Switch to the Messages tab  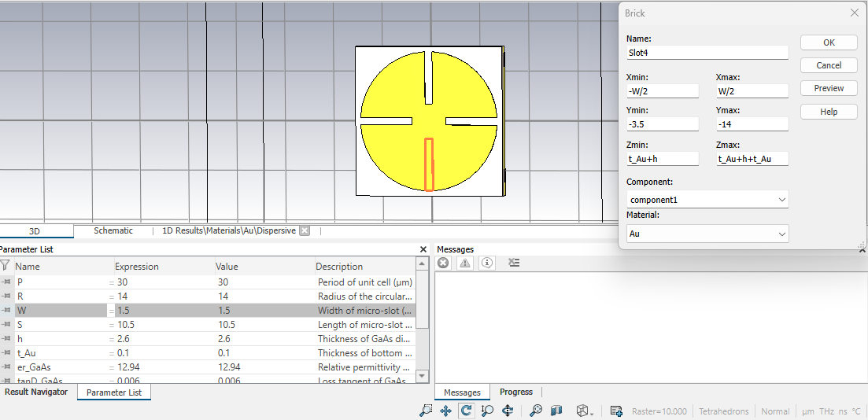(462, 392)
